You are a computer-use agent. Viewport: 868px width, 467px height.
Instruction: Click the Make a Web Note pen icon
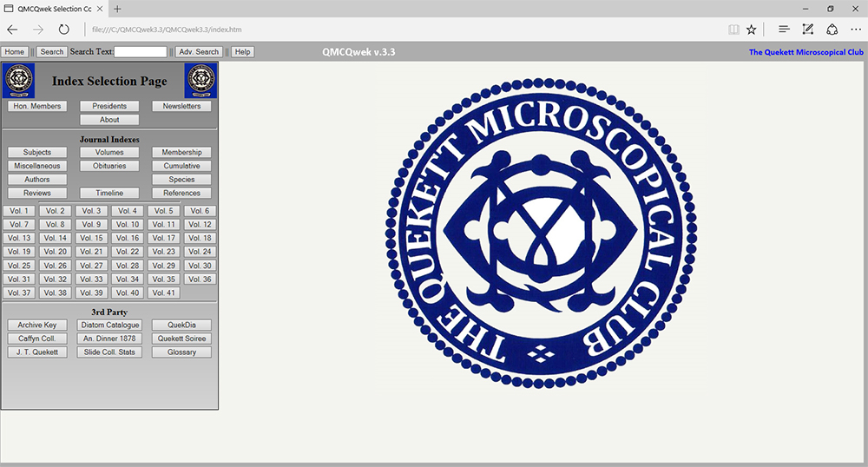coord(808,29)
